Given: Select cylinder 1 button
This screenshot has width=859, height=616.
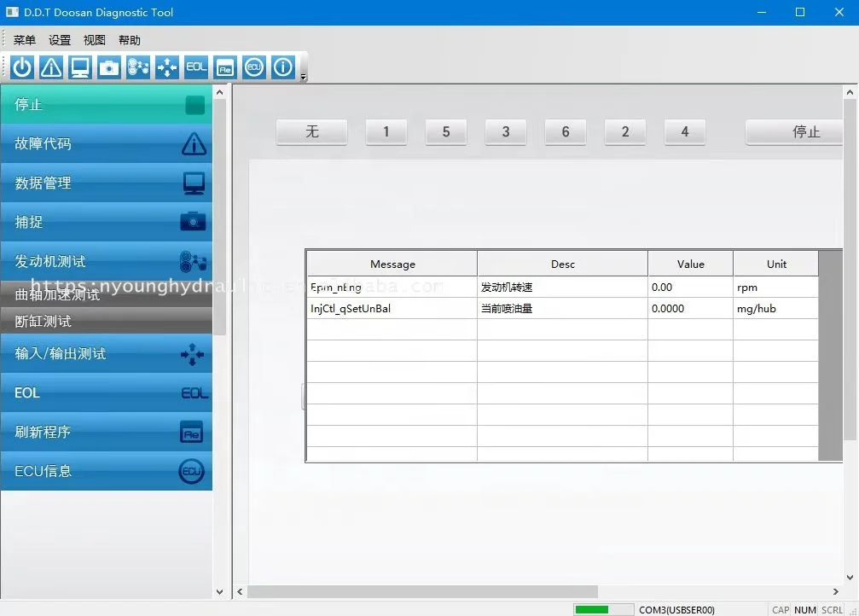Looking at the screenshot, I should [386, 132].
